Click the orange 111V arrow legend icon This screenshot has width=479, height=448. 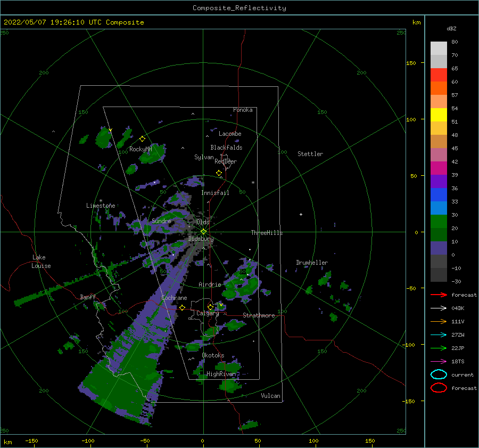(x=439, y=321)
